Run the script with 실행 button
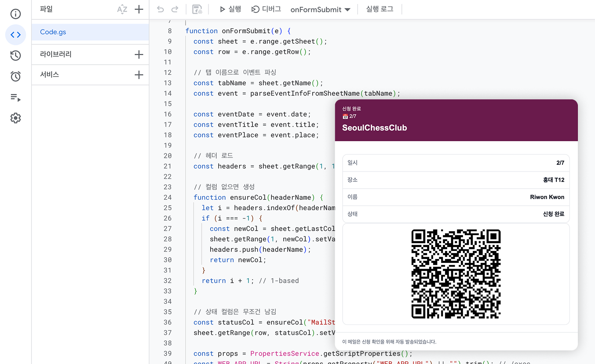The image size is (595, 364). (x=230, y=9)
